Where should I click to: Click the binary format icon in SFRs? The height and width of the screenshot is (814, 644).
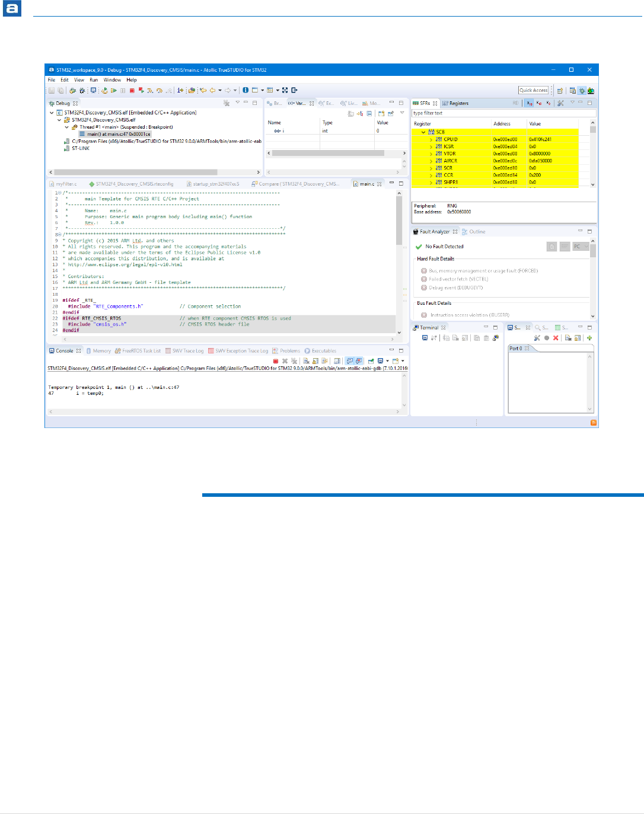click(549, 103)
